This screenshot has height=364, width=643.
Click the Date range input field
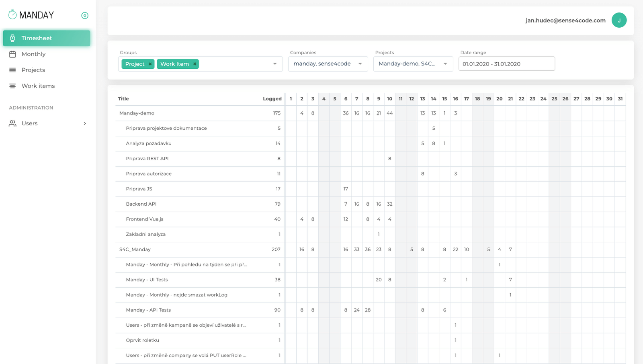[x=507, y=64]
